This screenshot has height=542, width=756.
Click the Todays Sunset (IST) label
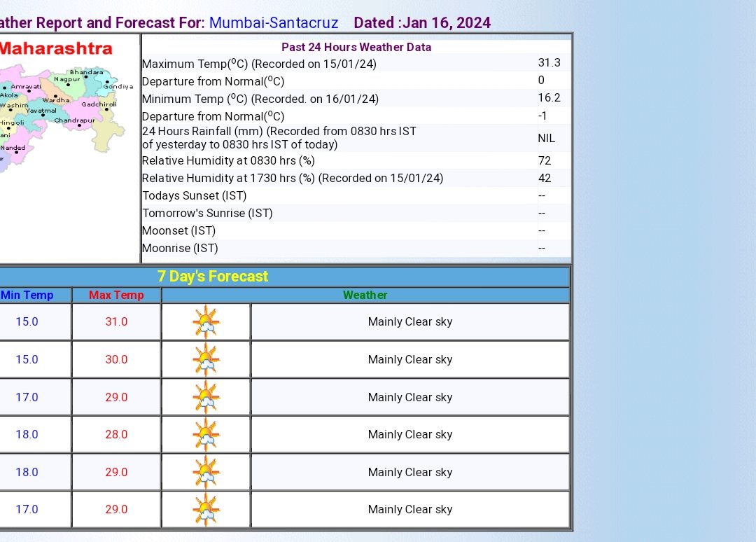[195, 196]
